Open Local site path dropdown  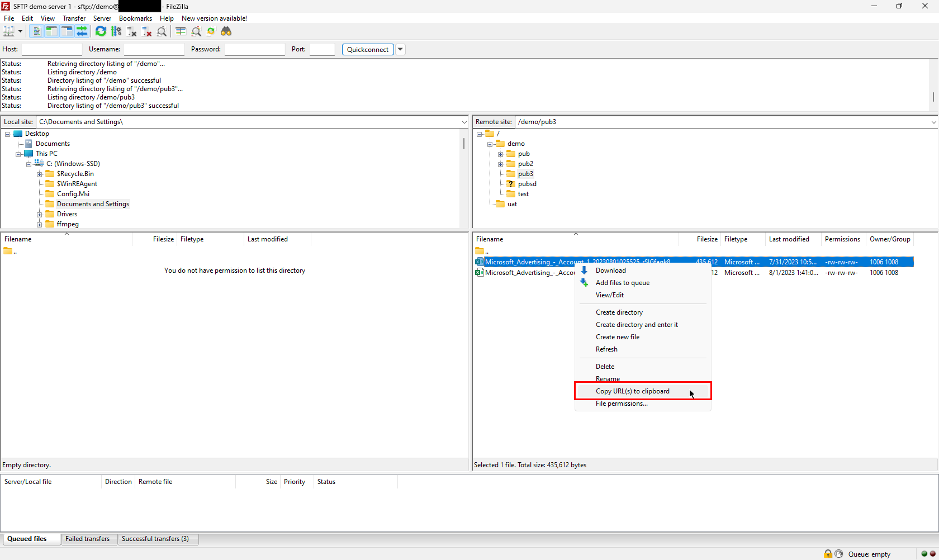[x=464, y=122]
